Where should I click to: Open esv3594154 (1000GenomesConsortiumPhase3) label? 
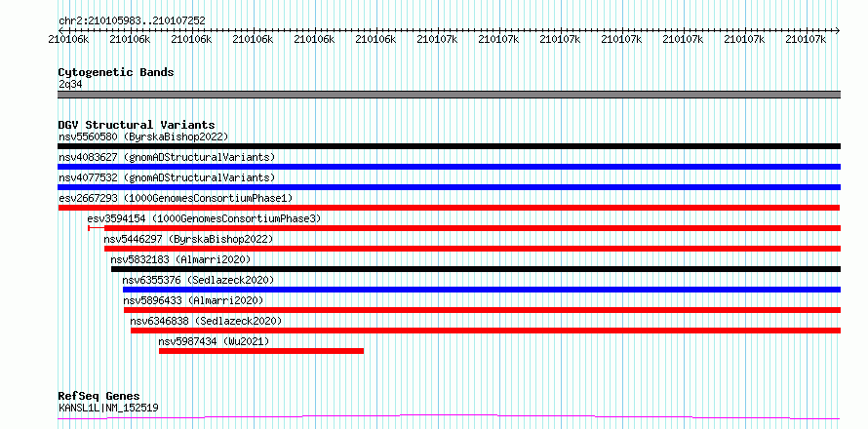click(x=204, y=218)
